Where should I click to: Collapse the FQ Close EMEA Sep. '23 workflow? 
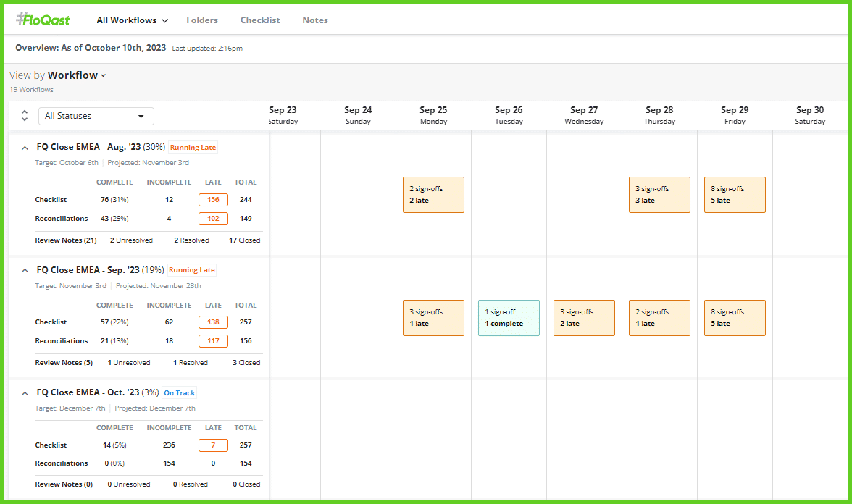(25, 270)
